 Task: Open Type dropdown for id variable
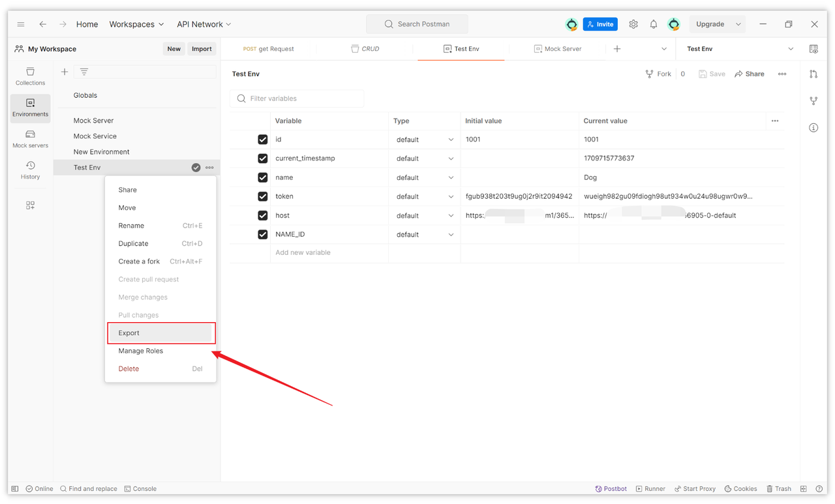coord(425,140)
